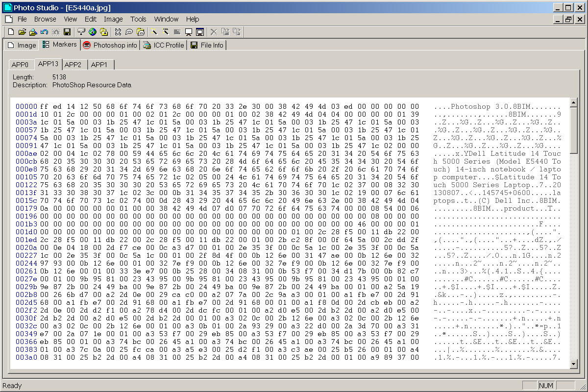Click the four-squares markers toolbar icon
The height and width of the screenshot is (392, 588).
click(118, 32)
